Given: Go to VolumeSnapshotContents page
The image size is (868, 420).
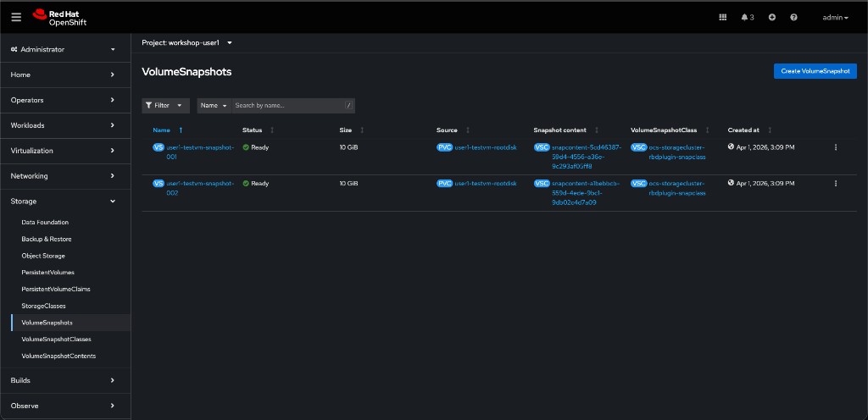Looking at the screenshot, I should tap(58, 356).
